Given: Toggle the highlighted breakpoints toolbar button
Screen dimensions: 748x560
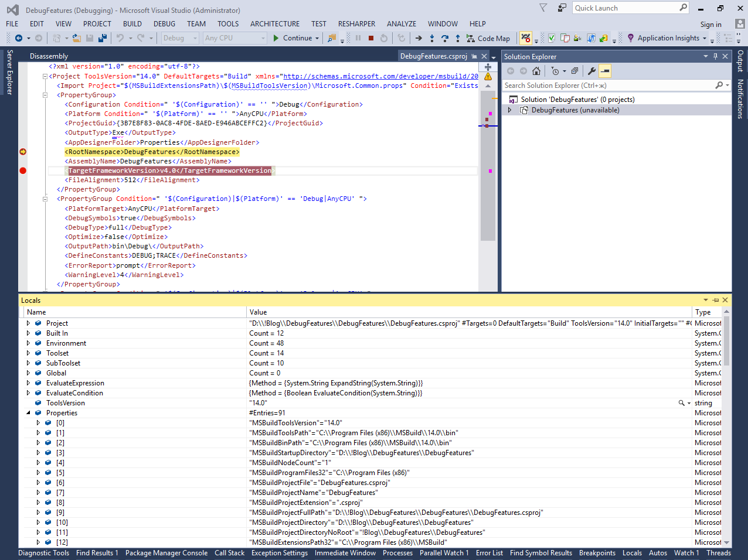Looking at the screenshot, I should 525,38.
